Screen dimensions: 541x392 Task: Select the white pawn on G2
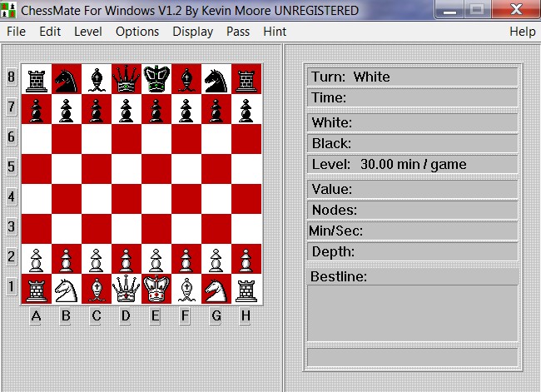point(216,259)
